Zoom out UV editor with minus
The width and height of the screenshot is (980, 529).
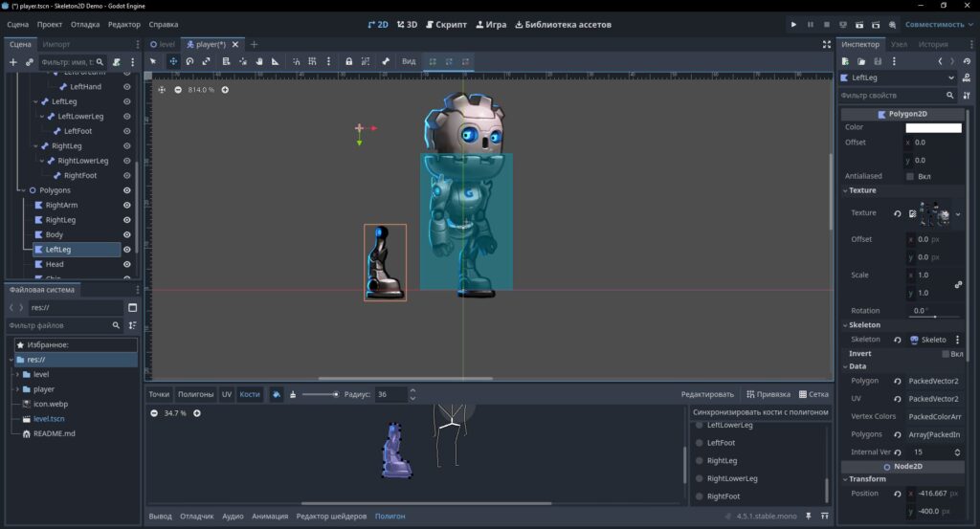coord(154,413)
